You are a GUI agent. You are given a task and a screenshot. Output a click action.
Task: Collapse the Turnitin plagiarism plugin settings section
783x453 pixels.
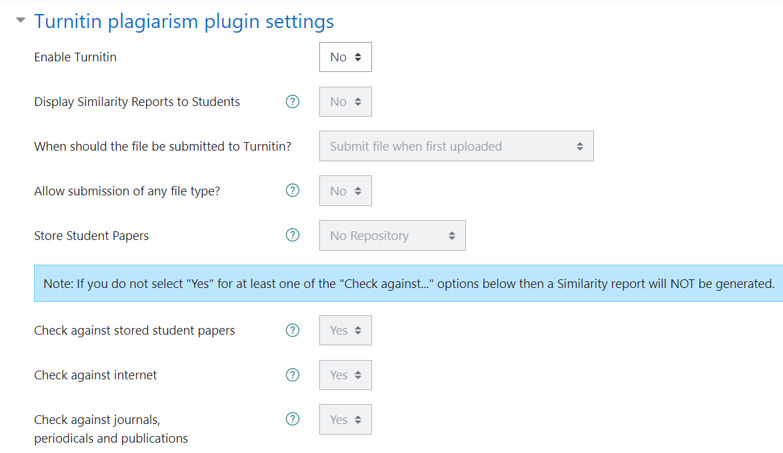point(20,21)
